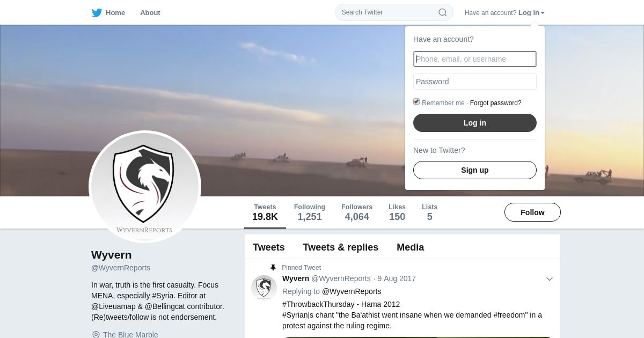Screen dimensions: 644x338
Task: Switch to the Tweets & replies tab
Action: pyautogui.click(x=341, y=247)
